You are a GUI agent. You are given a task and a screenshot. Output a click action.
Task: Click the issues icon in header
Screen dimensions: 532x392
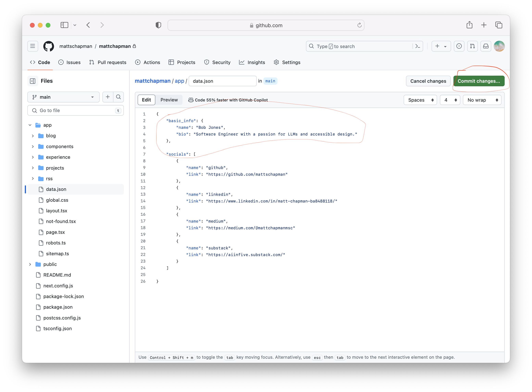pos(459,46)
